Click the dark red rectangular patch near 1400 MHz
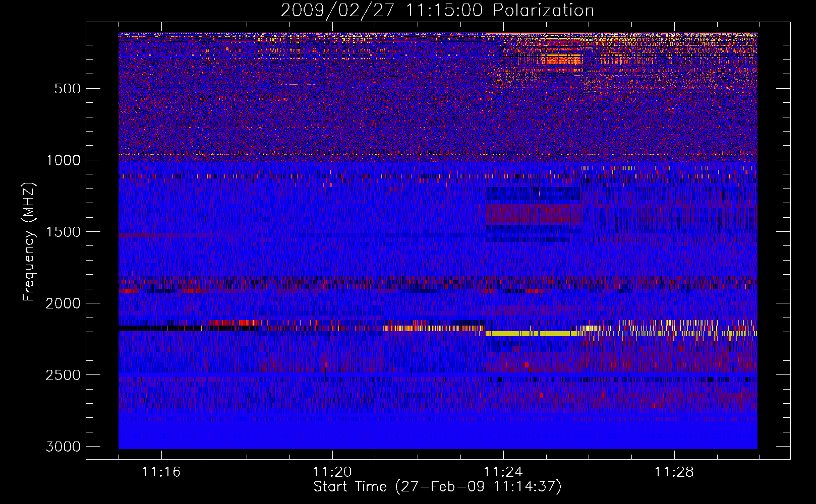 click(x=534, y=214)
